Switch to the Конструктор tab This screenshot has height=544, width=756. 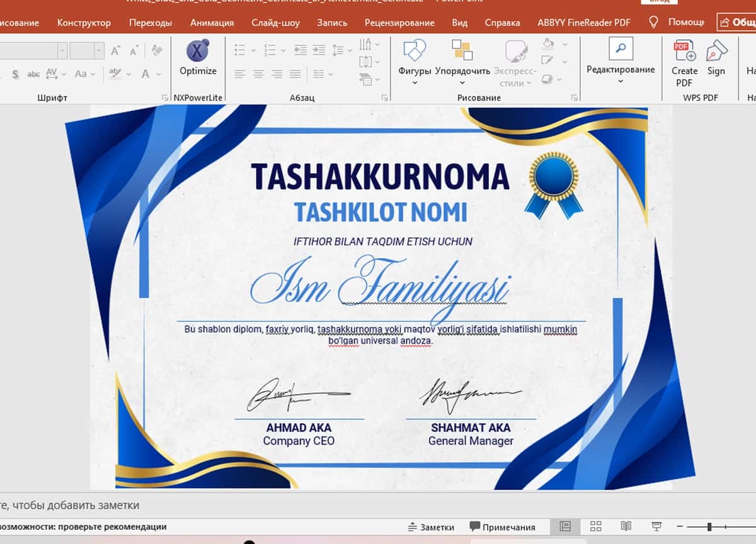click(x=84, y=23)
